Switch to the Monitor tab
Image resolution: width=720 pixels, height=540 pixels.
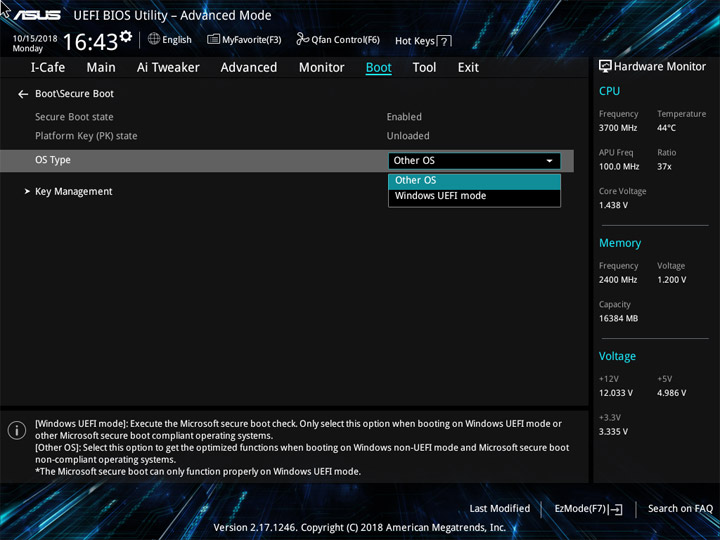click(321, 68)
